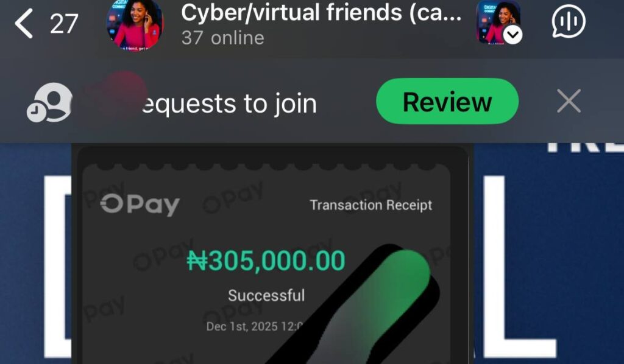Dismiss the join requests banner
Image resolution: width=624 pixels, height=364 pixels.
coord(569,101)
